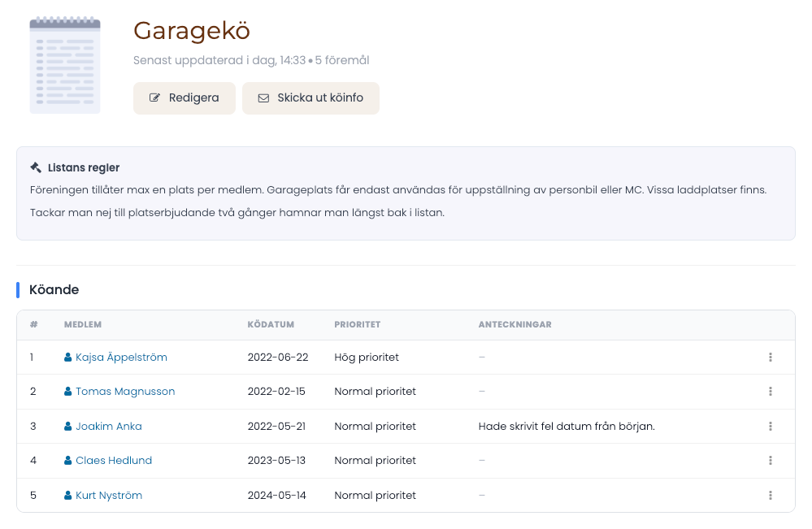Click Normal prioritet in Tomas Magnusson row
812x529 pixels.
coord(375,392)
